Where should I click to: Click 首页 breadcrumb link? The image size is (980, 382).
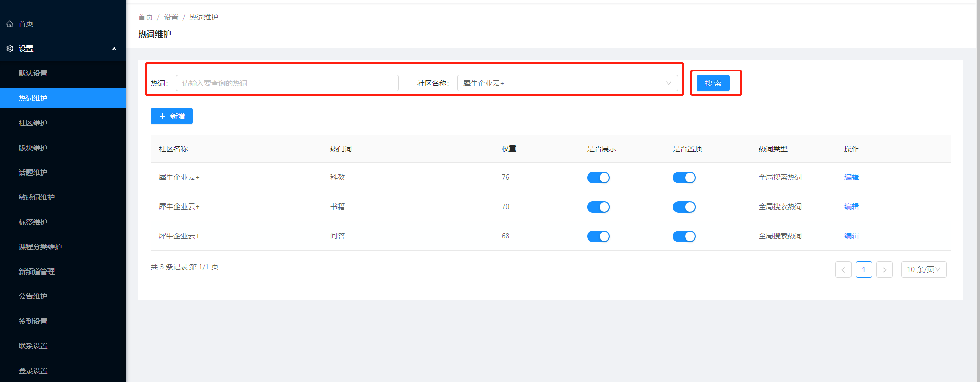146,17
